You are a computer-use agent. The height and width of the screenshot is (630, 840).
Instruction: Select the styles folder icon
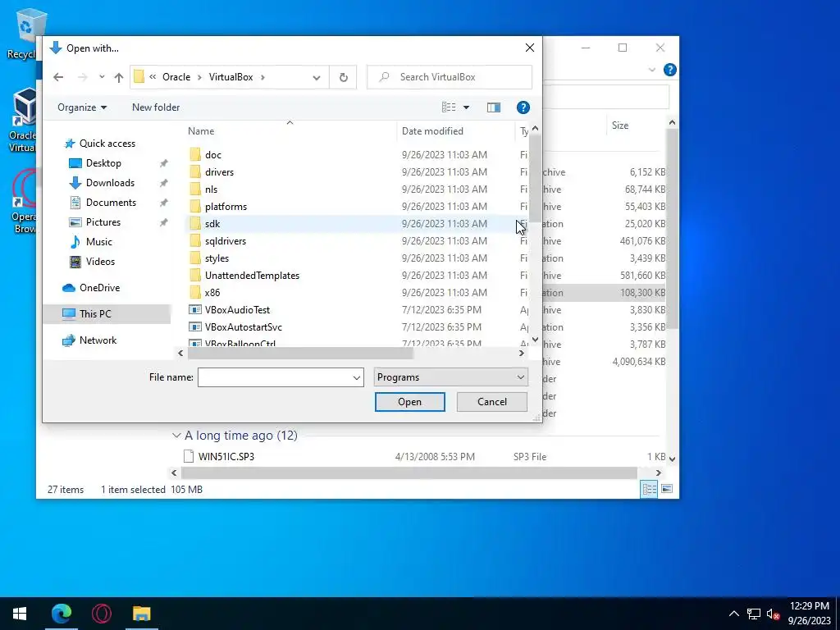tap(195, 258)
